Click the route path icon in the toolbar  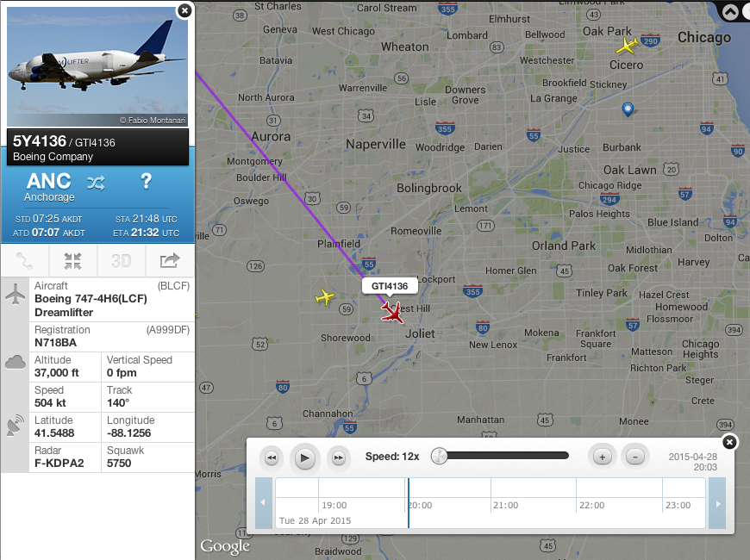[24, 261]
